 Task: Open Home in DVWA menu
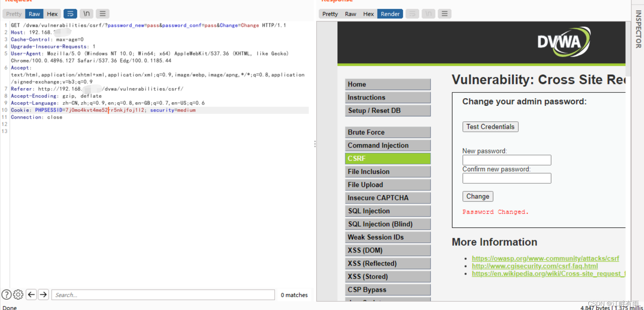388,84
